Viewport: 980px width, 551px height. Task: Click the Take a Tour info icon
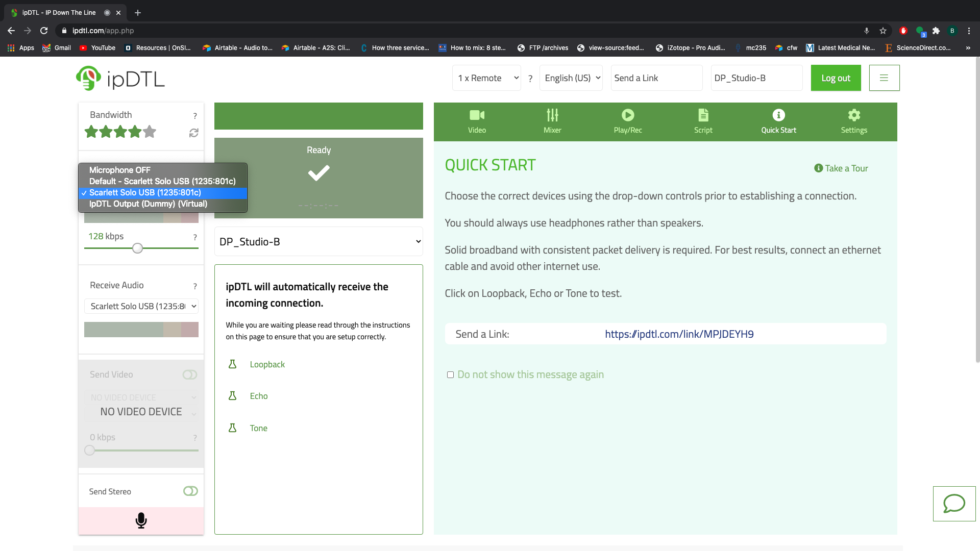click(x=818, y=168)
